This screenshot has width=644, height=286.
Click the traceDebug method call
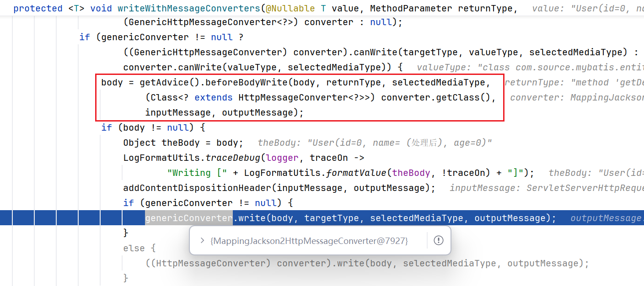tap(233, 158)
